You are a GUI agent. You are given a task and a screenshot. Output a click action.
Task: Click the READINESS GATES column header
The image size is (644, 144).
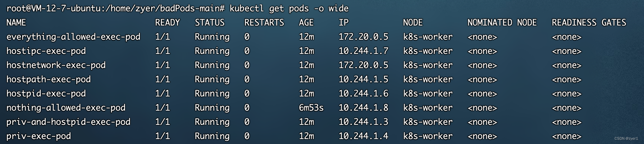pyautogui.click(x=589, y=23)
